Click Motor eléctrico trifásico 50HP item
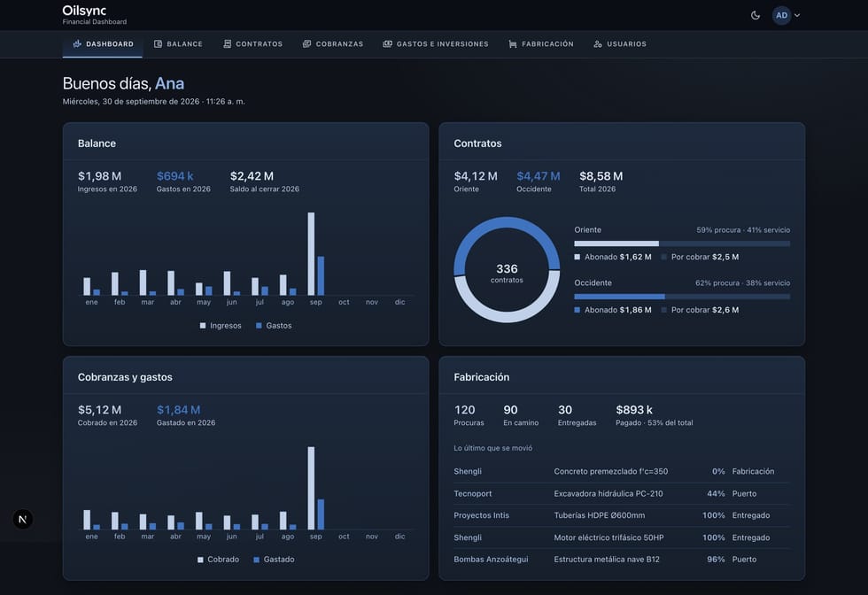The height and width of the screenshot is (595, 868). coord(609,537)
